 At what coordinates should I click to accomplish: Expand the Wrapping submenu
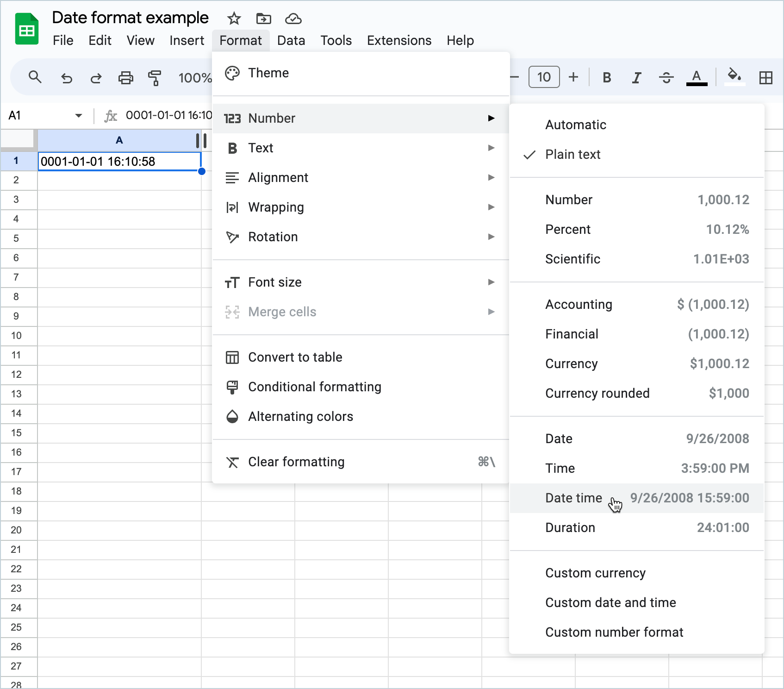pyautogui.click(x=361, y=207)
